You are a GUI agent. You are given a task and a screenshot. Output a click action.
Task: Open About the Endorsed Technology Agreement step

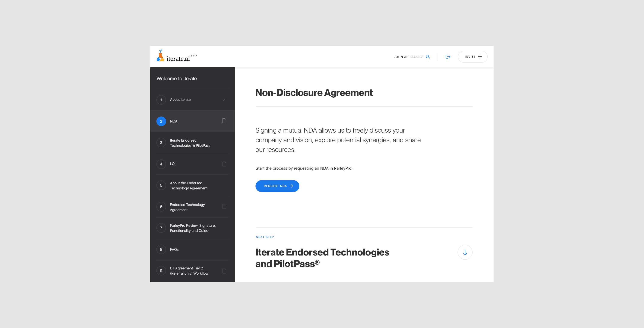(189, 186)
